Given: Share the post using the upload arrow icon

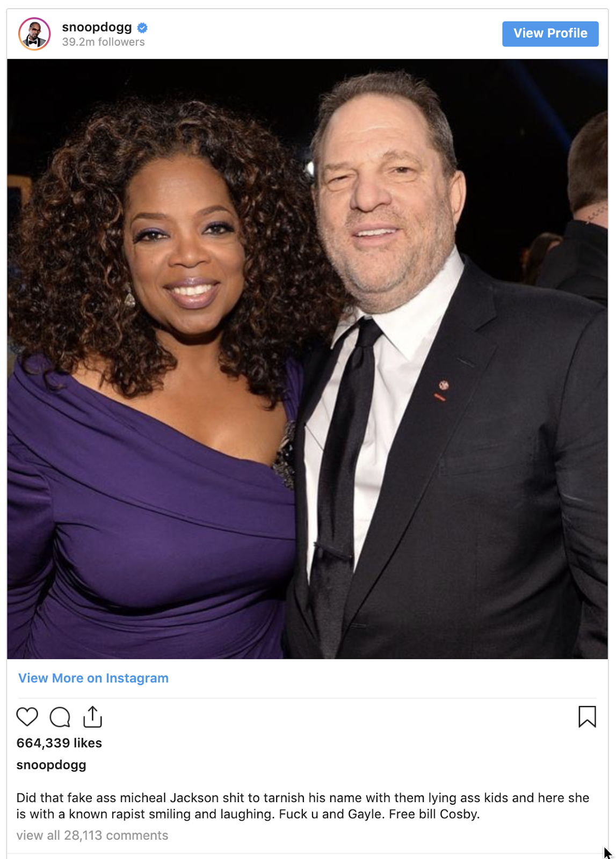Looking at the screenshot, I should click(92, 717).
